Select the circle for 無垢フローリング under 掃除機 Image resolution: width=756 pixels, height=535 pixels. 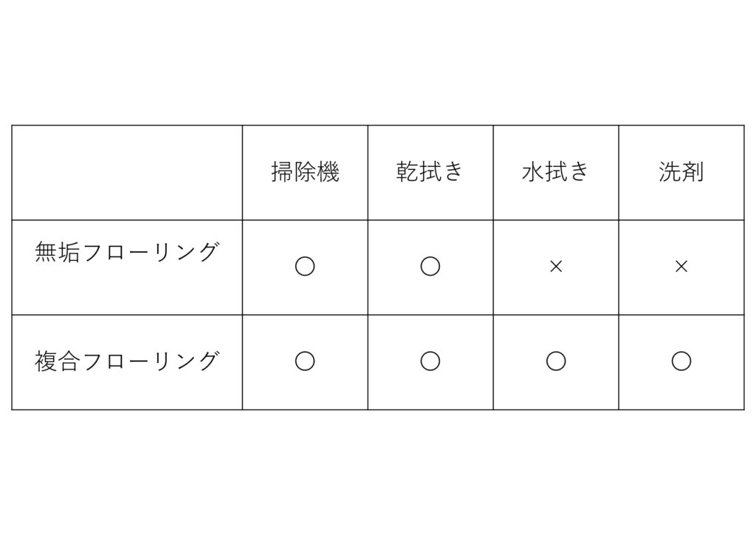305,266
